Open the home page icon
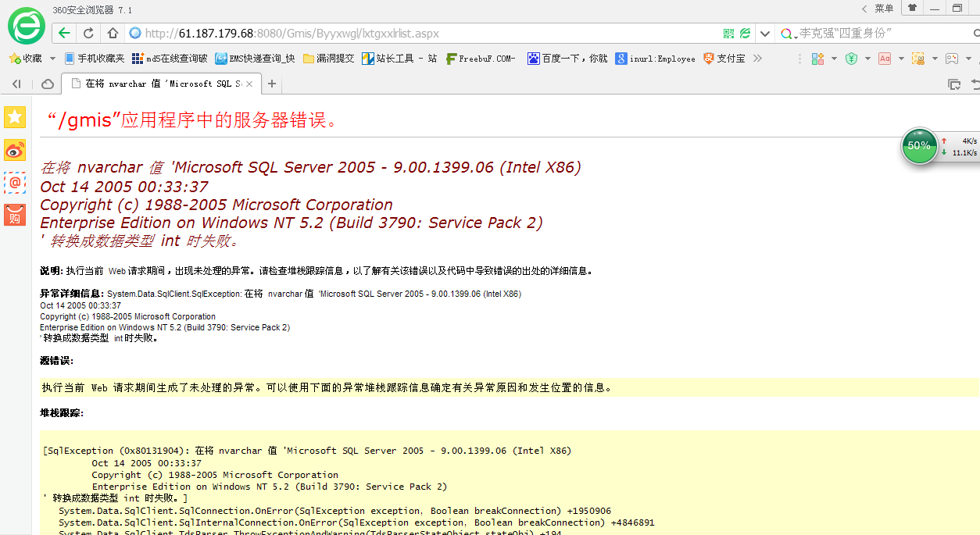The width and height of the screenshot is (980, 535). [x=113, y=34]
